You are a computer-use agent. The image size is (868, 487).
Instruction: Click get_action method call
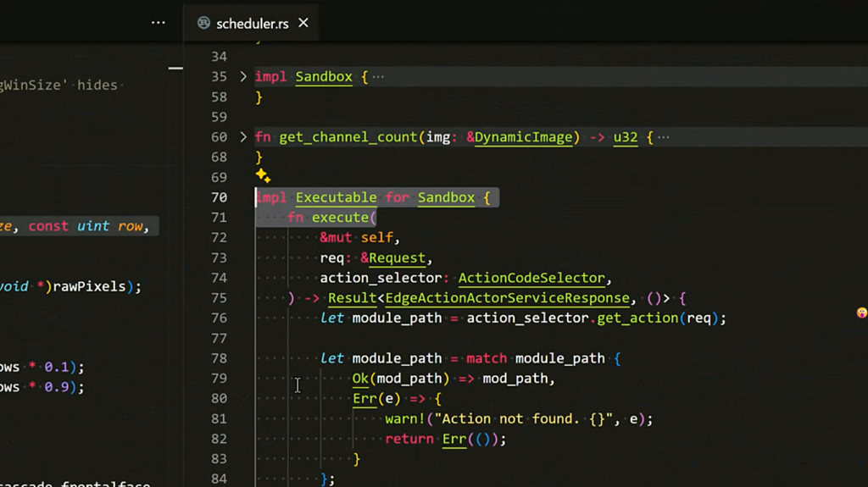637,318
